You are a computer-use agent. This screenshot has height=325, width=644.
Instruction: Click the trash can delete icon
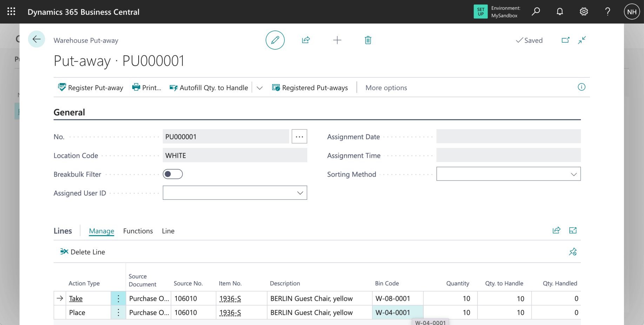tap(368, 40)
